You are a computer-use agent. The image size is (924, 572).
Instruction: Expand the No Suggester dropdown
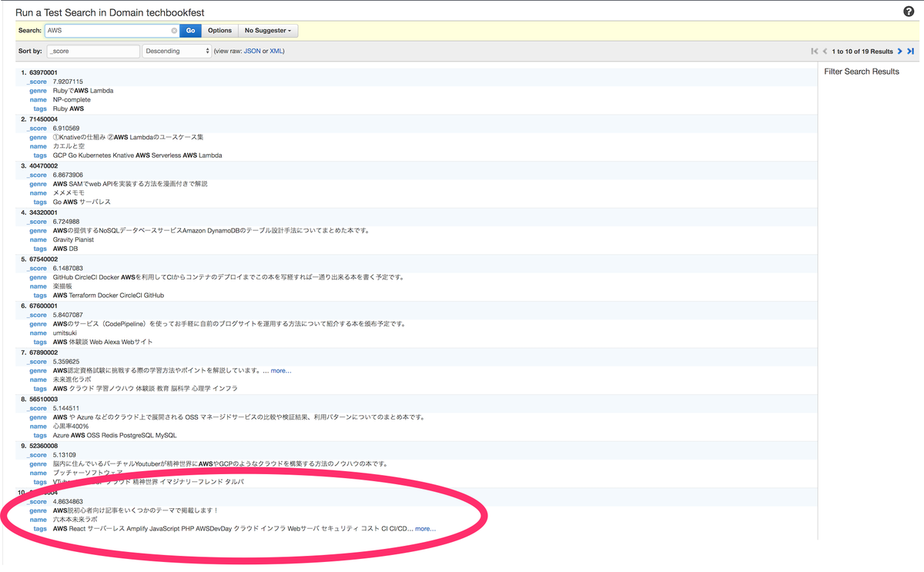point(268,31)
